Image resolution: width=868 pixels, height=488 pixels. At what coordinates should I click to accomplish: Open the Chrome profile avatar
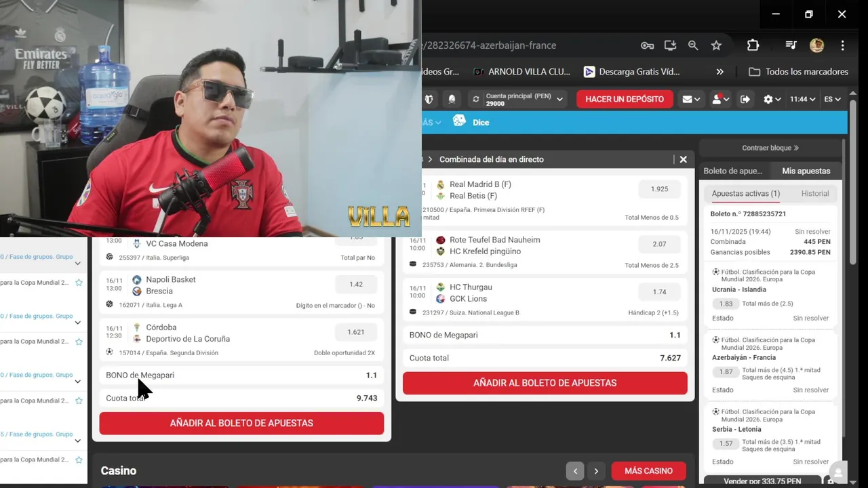816,45
